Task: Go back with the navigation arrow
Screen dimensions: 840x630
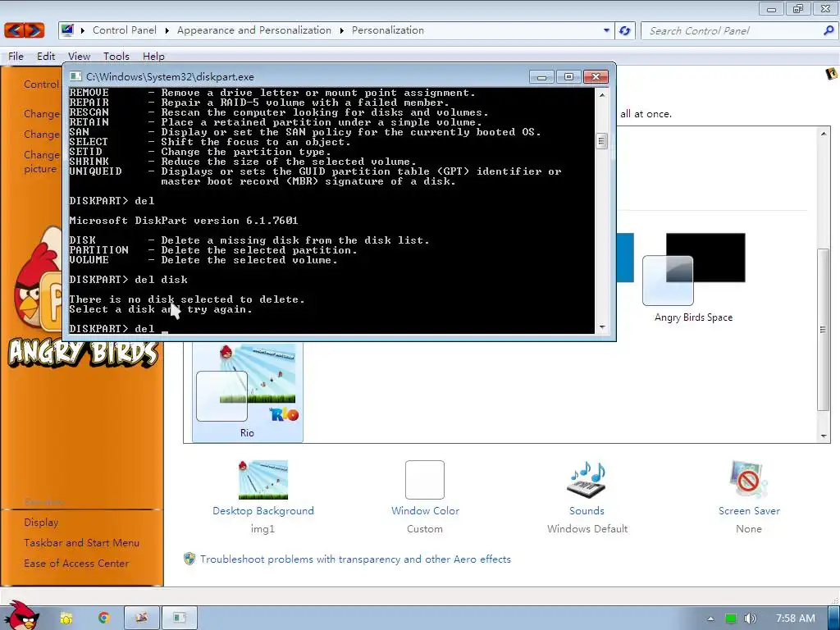Action: (15, 30)
